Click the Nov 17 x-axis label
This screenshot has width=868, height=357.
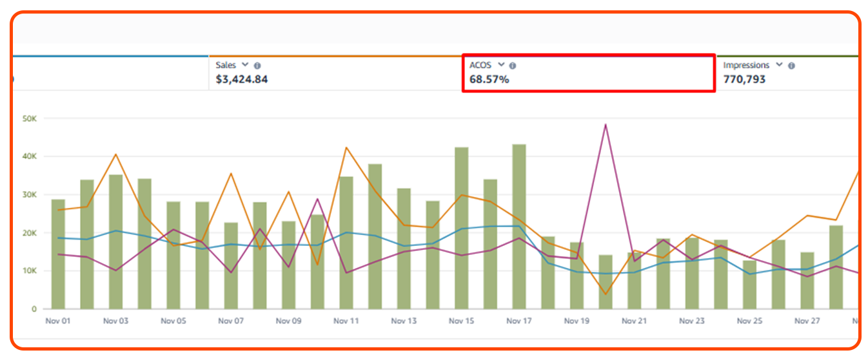[519, 320]
